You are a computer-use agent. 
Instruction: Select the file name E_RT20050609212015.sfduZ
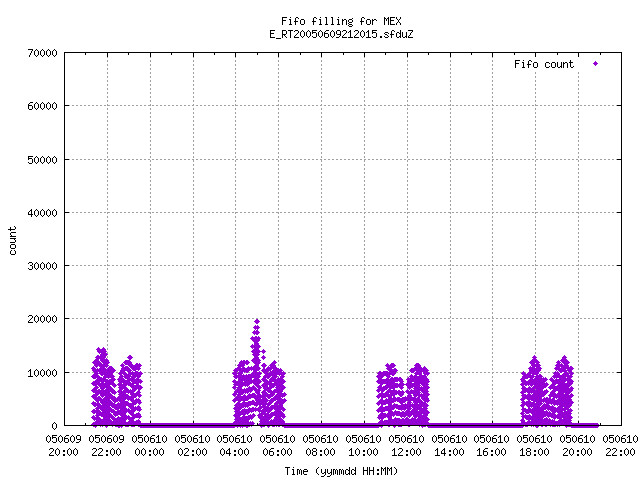tap(341, 34)
